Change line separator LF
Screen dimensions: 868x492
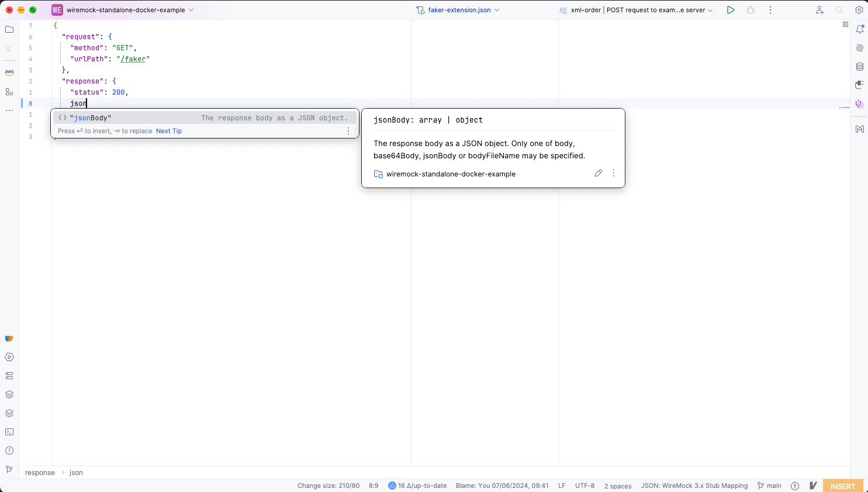coord(562,486)
